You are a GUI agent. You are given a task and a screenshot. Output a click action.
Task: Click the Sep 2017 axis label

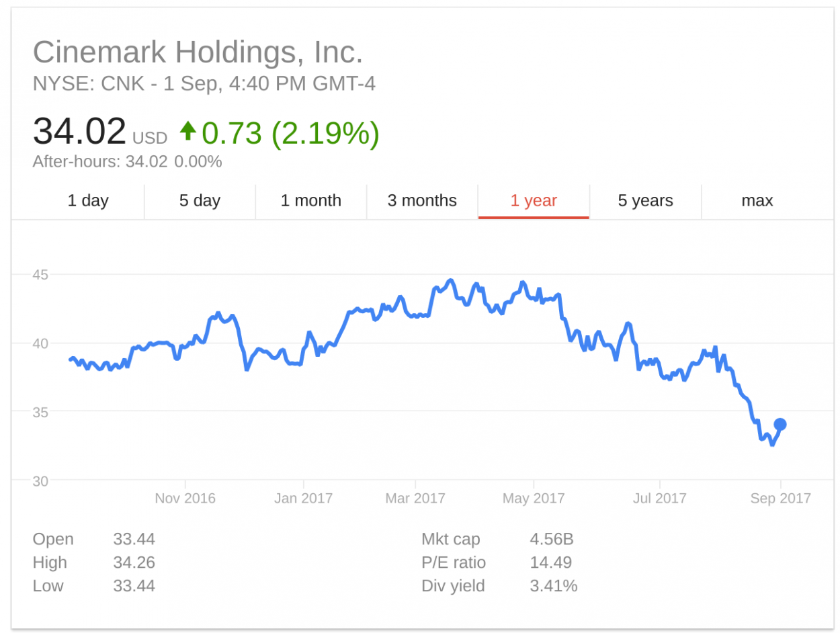click(782, 499)
